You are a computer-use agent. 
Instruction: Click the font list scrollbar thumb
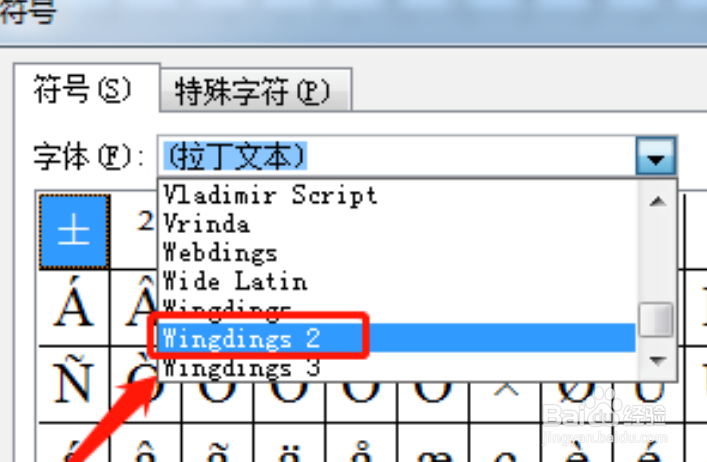[x=656, y=320]
